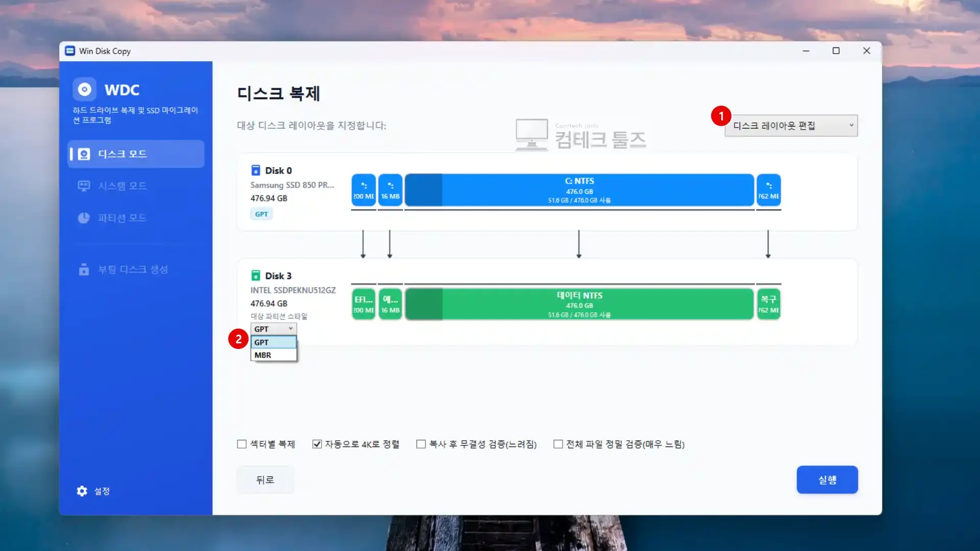Choose GPT in partition style list

(274, 342)
